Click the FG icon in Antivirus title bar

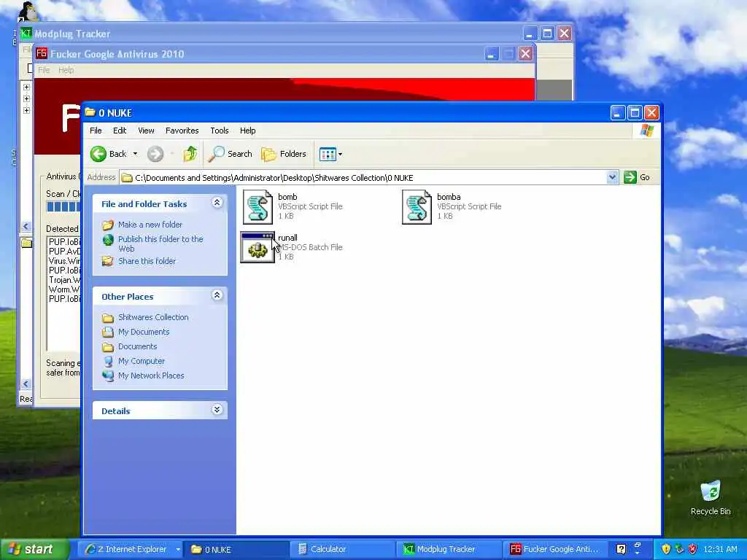[42, 53]
